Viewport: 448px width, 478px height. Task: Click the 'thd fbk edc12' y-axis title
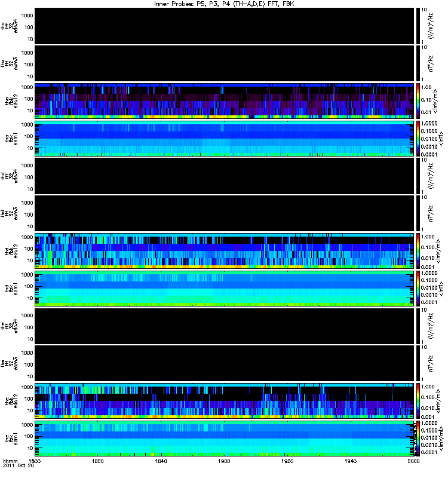tap(11, 251)
